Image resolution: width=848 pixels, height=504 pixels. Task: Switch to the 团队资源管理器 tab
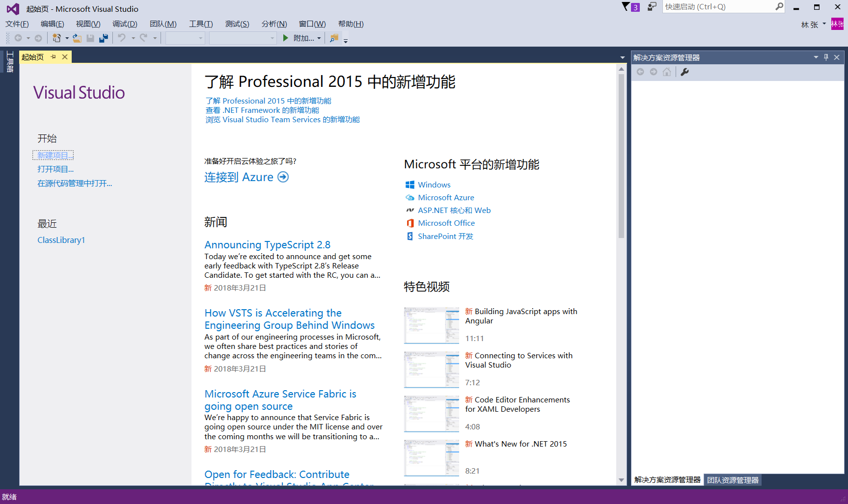coord(733,479)
